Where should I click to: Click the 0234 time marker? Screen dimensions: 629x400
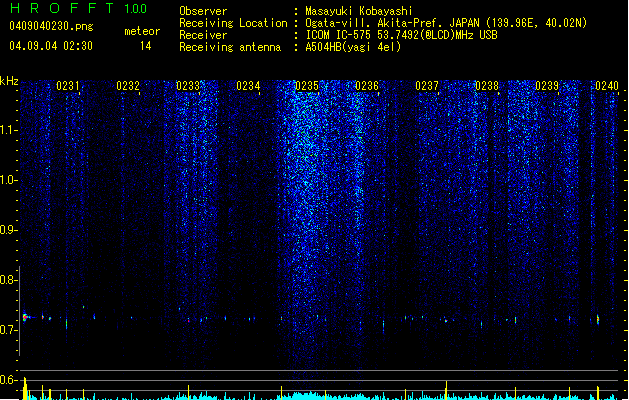tap(248, 86)
